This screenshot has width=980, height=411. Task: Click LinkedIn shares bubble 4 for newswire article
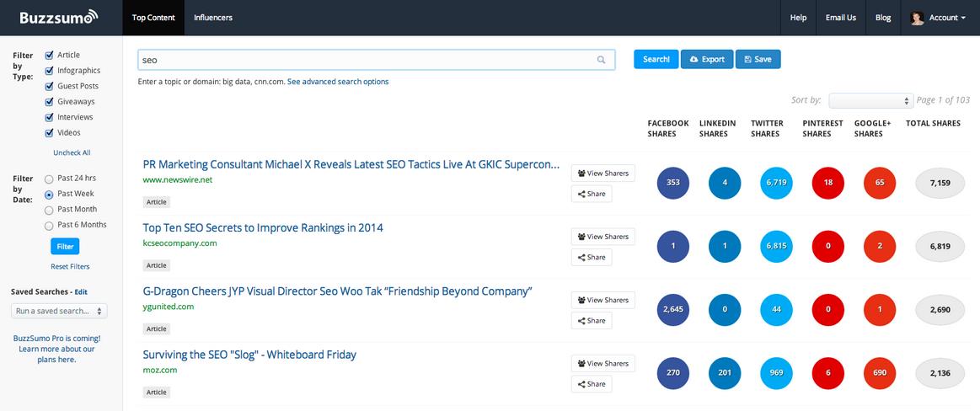pyautogui.click(x=725, y=183)
